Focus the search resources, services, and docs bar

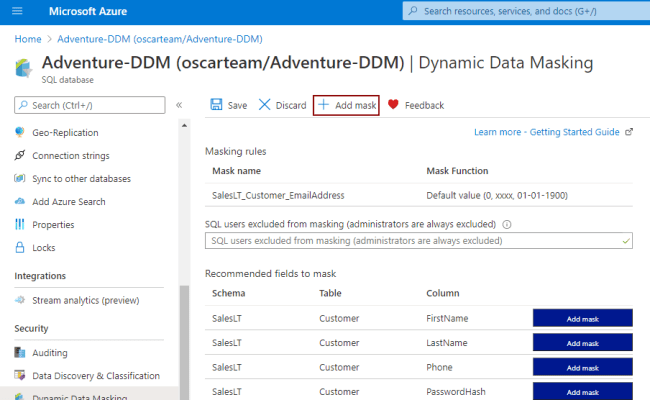coord(526,11)
